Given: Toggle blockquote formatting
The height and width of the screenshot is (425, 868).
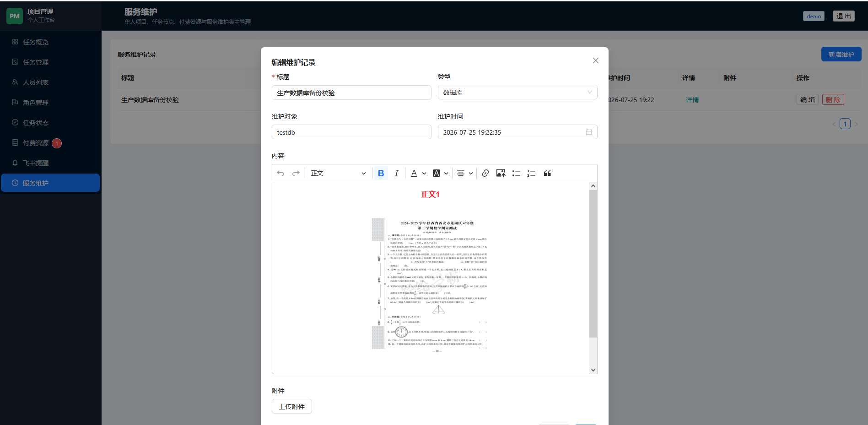Looking at the screenshot, I should click(x=547, y=173).
